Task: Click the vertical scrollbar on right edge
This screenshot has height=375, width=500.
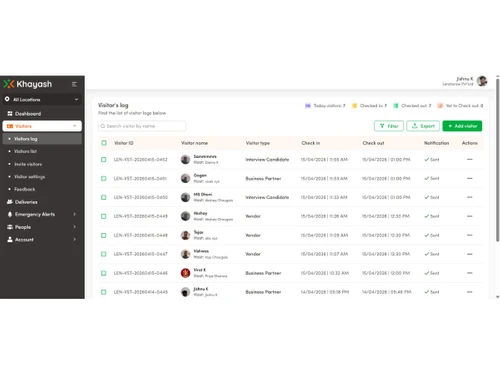Action: pos(497,160)
